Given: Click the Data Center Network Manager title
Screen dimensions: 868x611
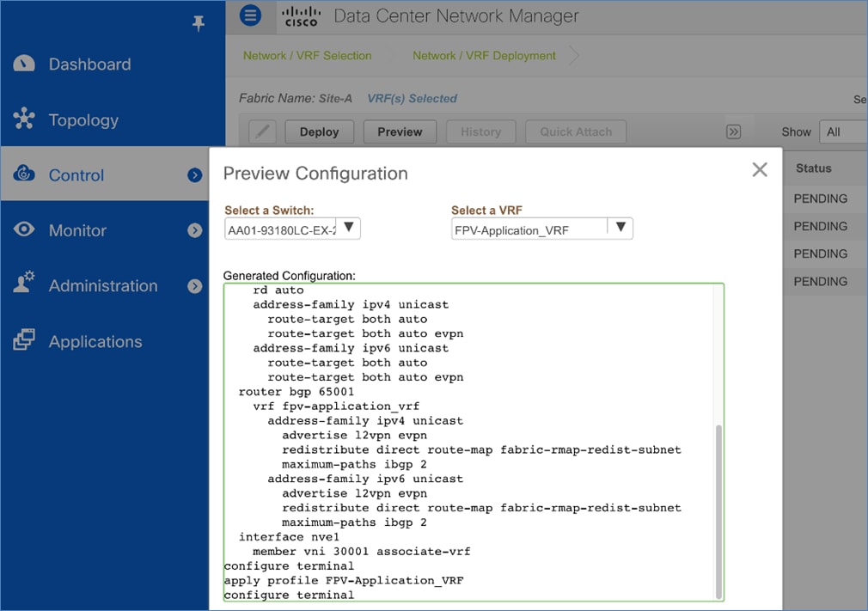Looking at the screenshot, I should click(x=456, y=16).
